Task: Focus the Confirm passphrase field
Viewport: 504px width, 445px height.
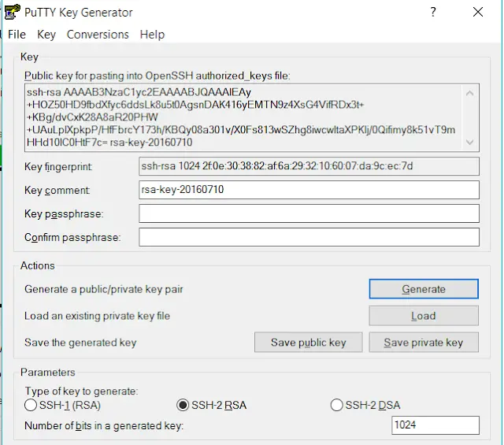Action: tap(309, 237)
